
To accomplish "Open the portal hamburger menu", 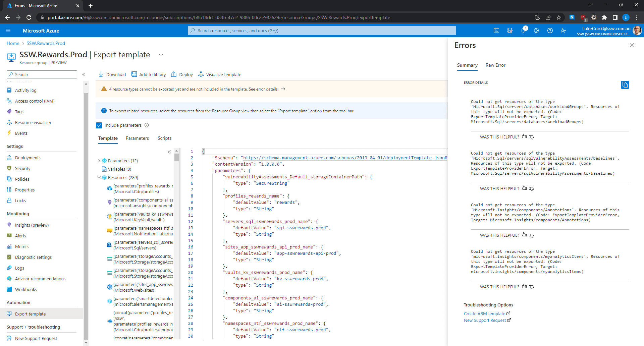I will click(x=8, y=31).
